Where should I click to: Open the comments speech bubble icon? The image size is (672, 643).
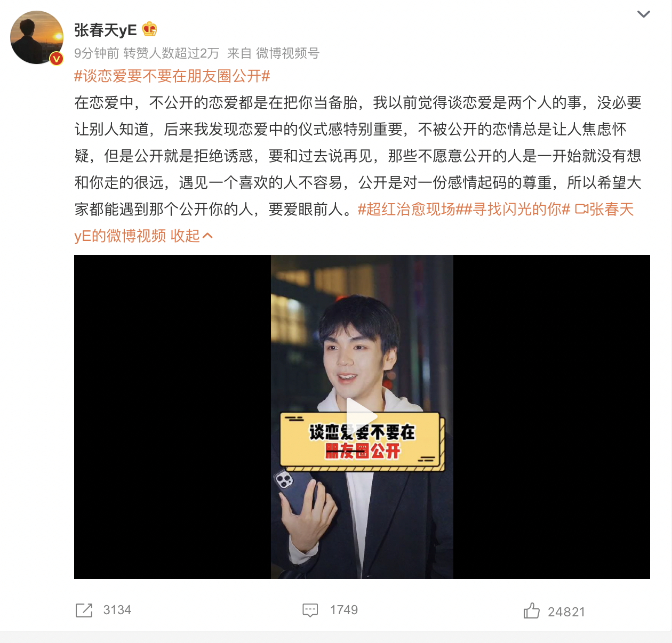click(x=310, y=610)
